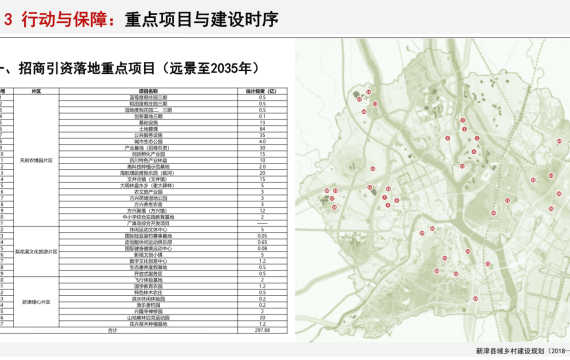Image resolution: width=570 pixels, height=360 pixels.
Task: Click map marker number 6
Action: (447, 138)
